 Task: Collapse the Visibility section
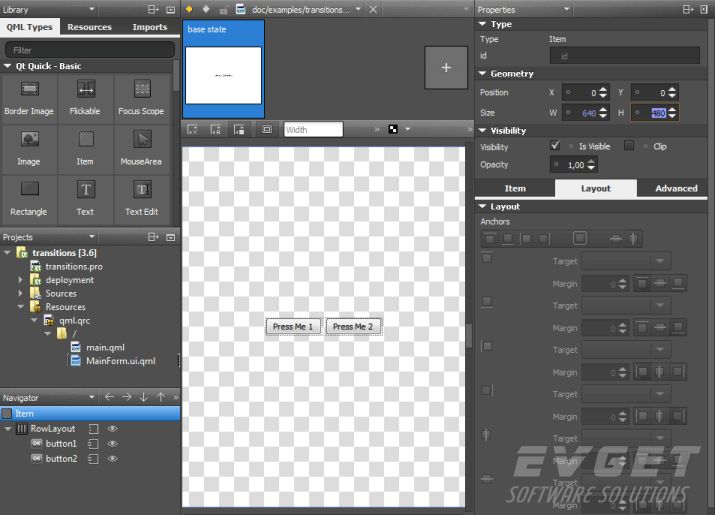pos(482,130)
